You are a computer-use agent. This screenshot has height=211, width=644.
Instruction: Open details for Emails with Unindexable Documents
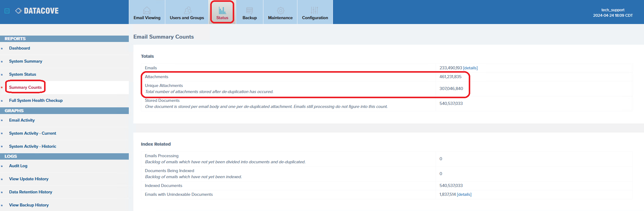(x=464, y=194)
